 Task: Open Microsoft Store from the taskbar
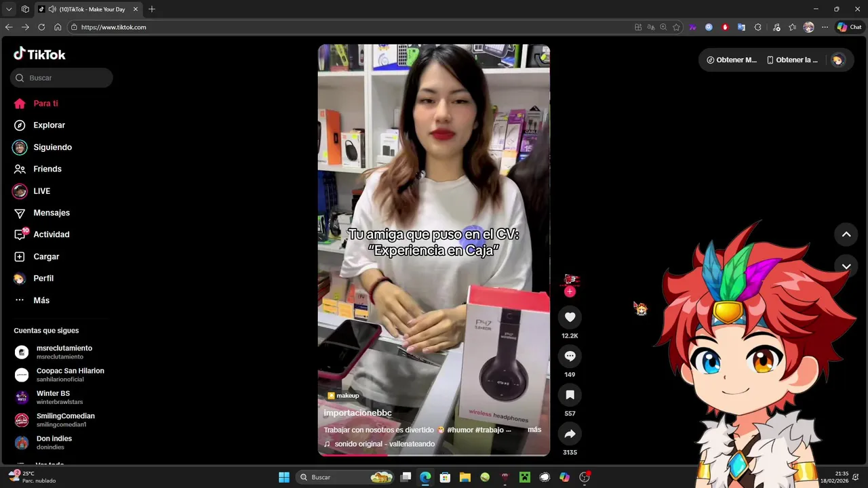(x=445, y=477)
